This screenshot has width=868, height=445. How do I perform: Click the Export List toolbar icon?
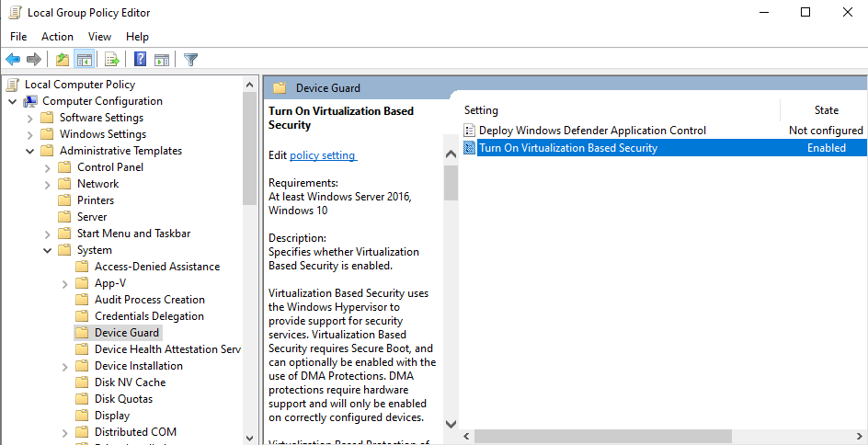[112, 59]
